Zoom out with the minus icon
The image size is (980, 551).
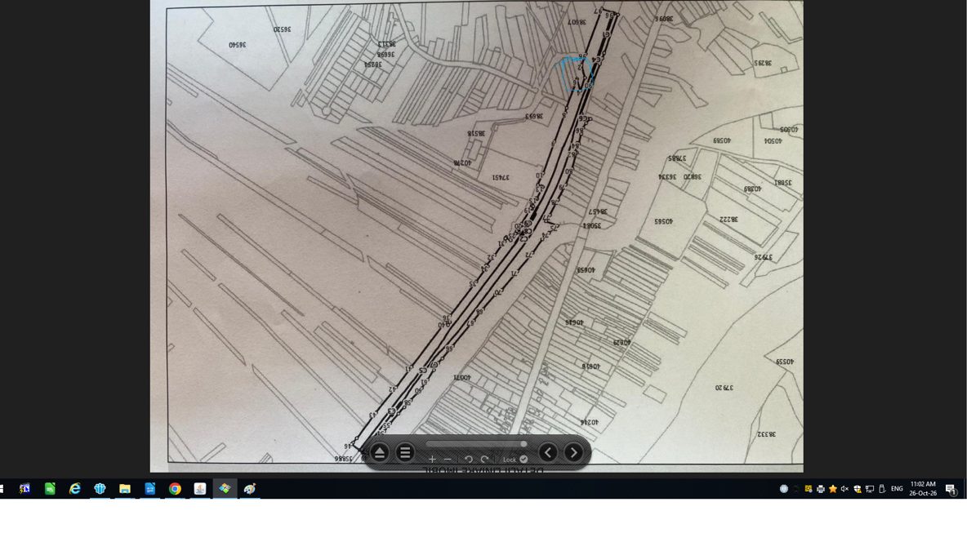pyautogui.click(x=448, y=460)
